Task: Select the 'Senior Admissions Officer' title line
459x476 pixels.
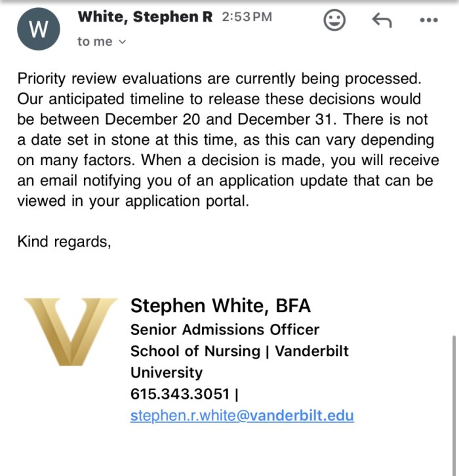Action: pyautogui.click(x=225, y=329)
